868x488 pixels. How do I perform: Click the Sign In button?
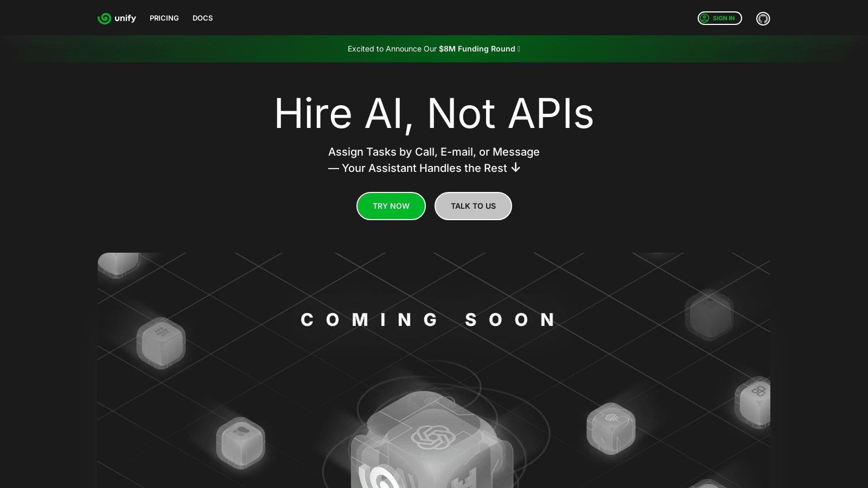(719, 18)
